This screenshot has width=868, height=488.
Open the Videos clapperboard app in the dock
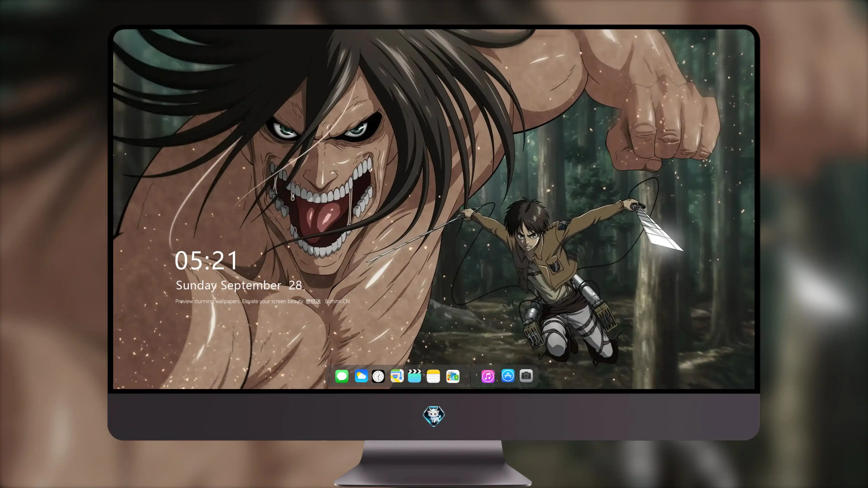[415, 376]
